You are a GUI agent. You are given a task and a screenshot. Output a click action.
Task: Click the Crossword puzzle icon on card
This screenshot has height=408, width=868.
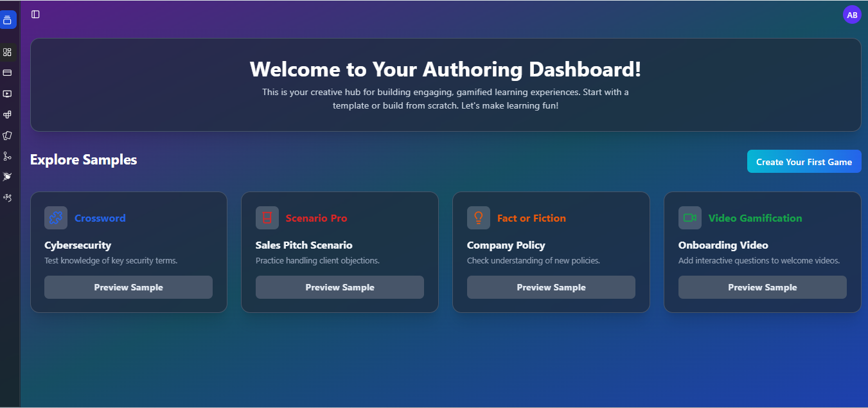click(x=56, y=218)
